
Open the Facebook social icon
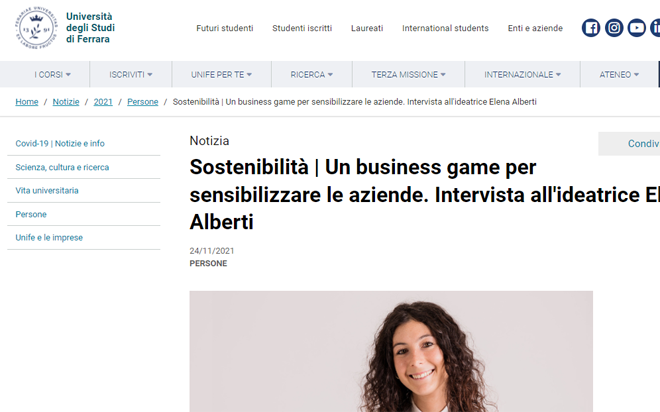(x=591, y=28)
